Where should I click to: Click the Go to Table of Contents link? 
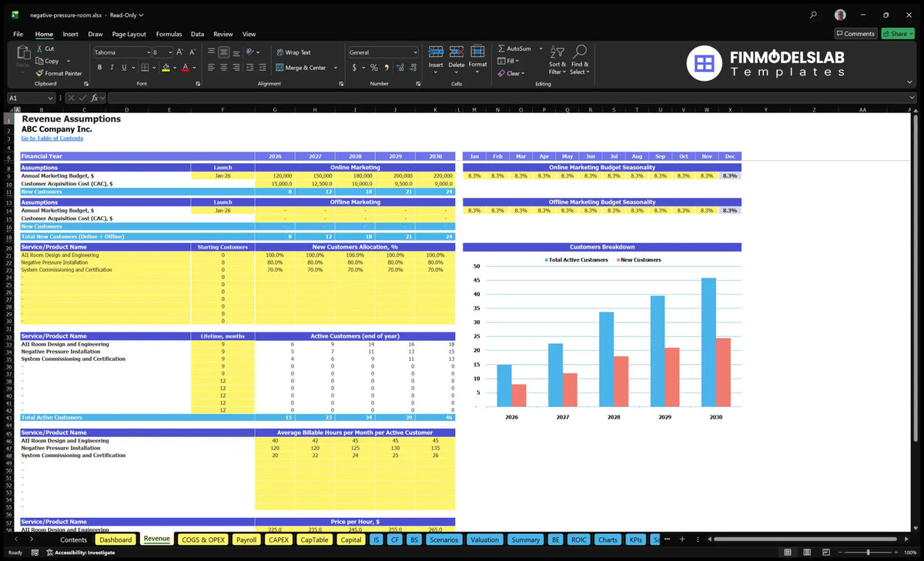point(52,139)
